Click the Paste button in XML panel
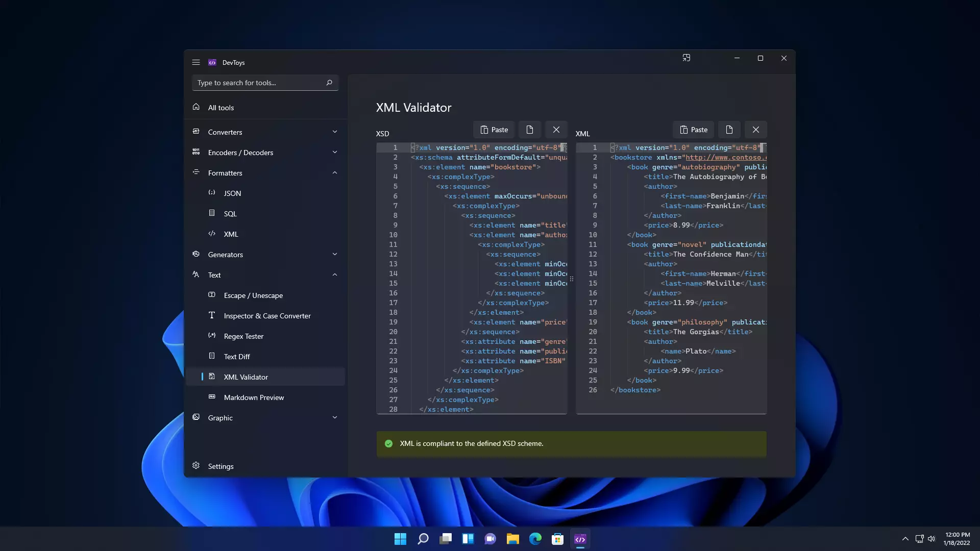Screen dimensions: 980x551 (x=693, y=129)
